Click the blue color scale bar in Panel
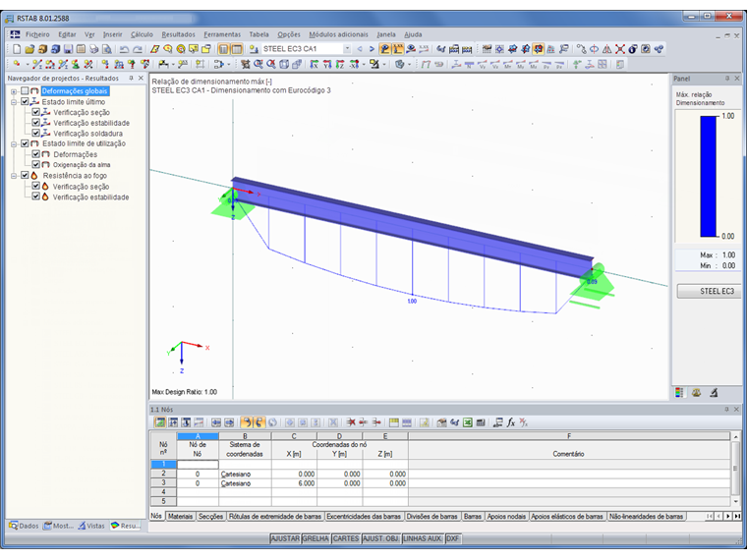The width and height of the screenshot is (747, 560). point(709,176)
